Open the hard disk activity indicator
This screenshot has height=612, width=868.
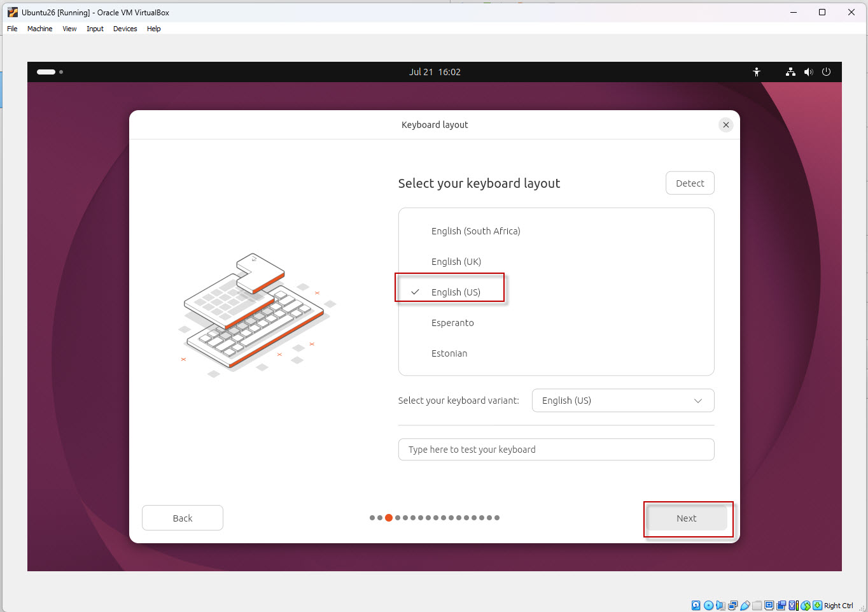[x=696, y=606]
